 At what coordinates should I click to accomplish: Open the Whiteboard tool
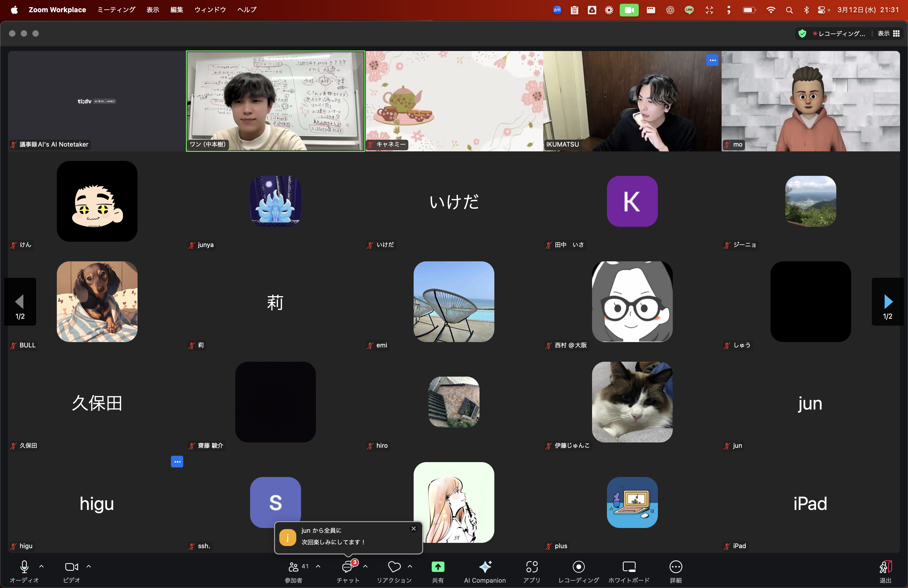click(x=629, y=567)
